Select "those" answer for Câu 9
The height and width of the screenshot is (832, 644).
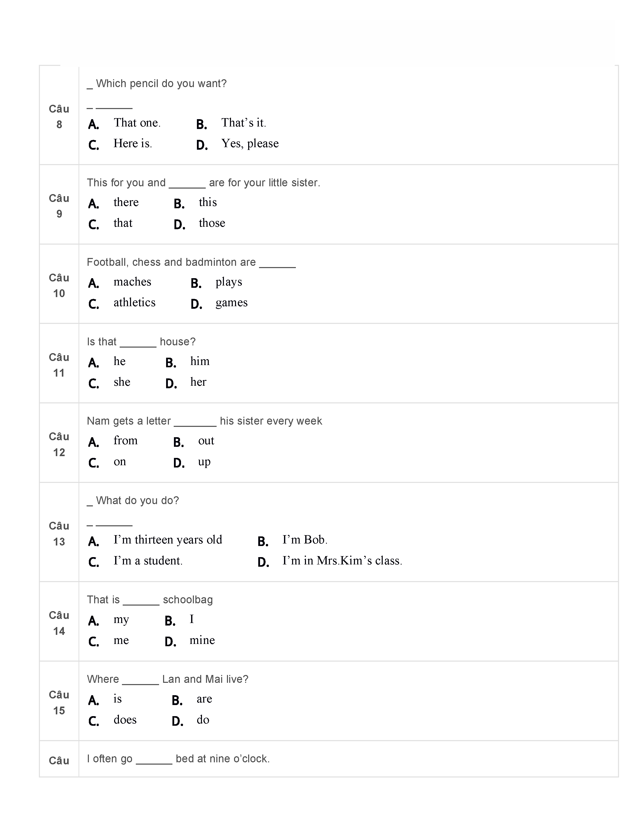(212, 223)
